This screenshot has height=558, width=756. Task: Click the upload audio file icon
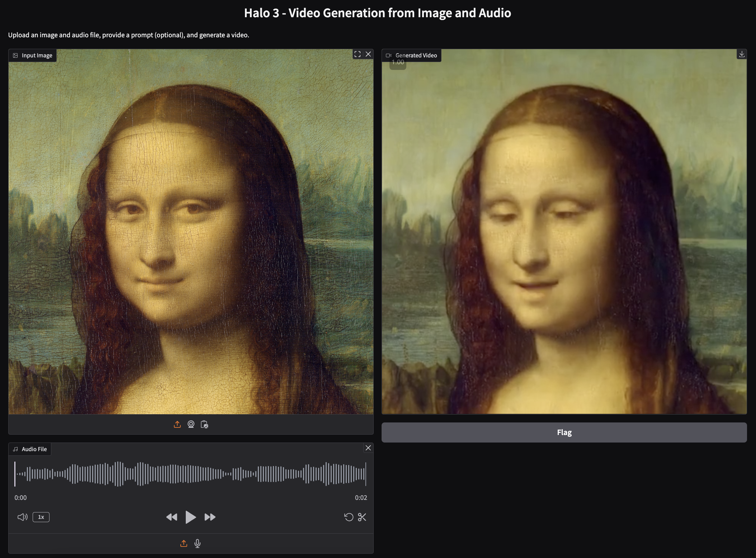pyautogui.click(x=184, y=544)
